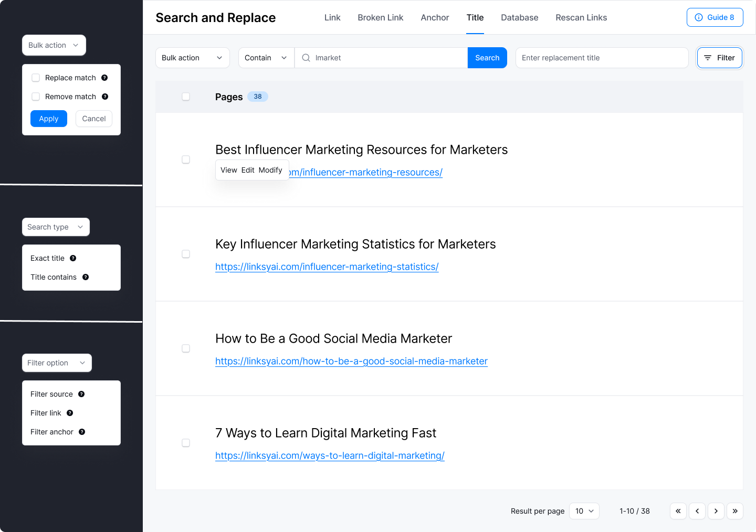Open the influencer-marketing-statistics link
Screen dimensions: 756x532
(x=327, y=267)
